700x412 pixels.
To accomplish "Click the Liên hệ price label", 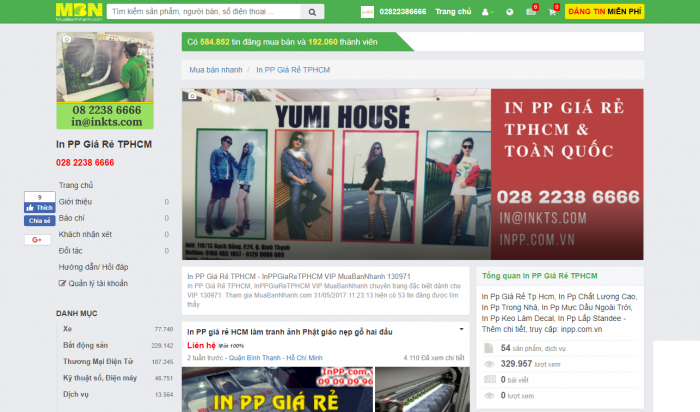I will [x=201, y=345].
